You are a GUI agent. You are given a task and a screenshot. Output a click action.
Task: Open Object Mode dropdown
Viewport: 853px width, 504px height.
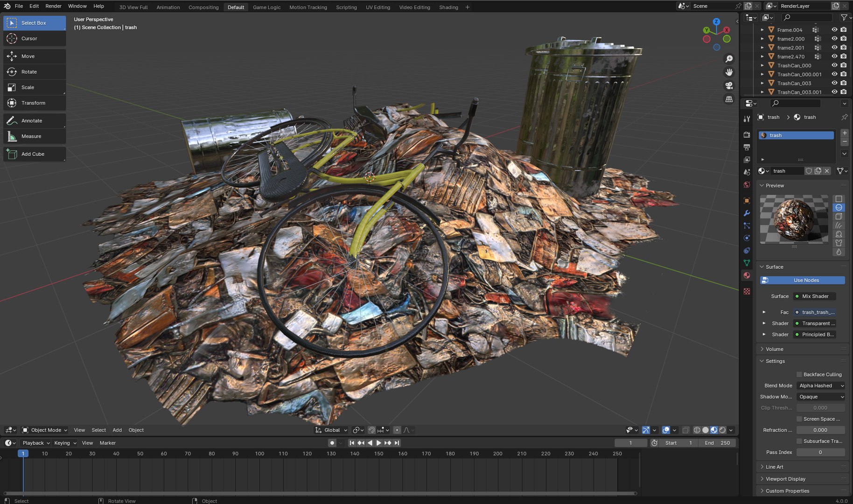(x=45, y=430)
